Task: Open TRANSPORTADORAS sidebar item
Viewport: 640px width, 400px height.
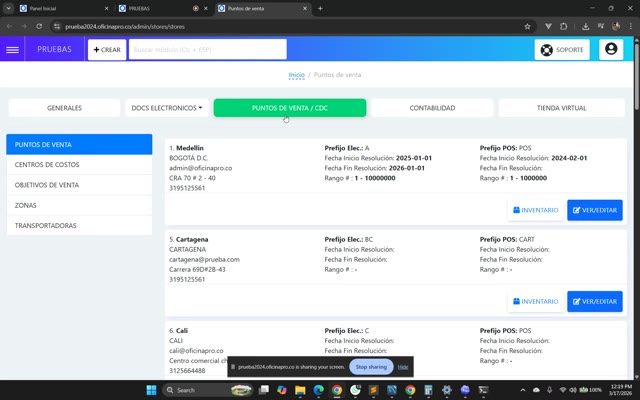Action: tap(79, 225)
